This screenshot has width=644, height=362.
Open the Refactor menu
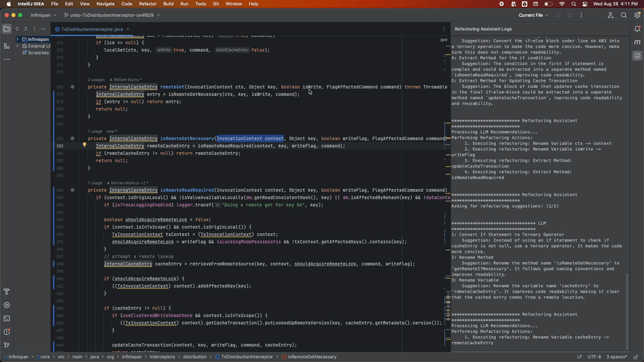tap(148, 4)
